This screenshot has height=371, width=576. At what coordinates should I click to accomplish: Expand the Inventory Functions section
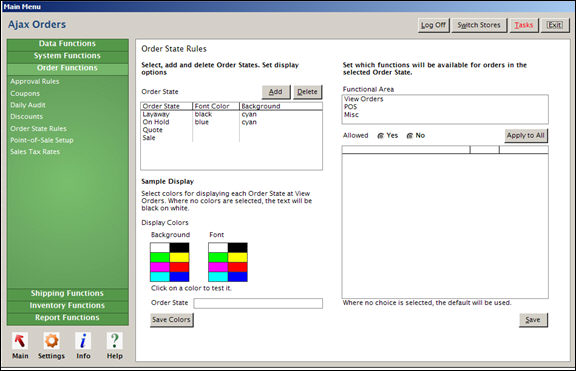pyautogui.click(x=68, y=306)
